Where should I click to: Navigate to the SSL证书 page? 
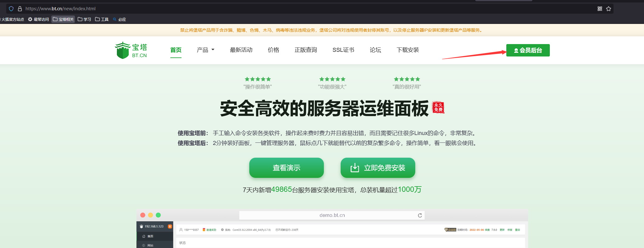click(343, 50)
